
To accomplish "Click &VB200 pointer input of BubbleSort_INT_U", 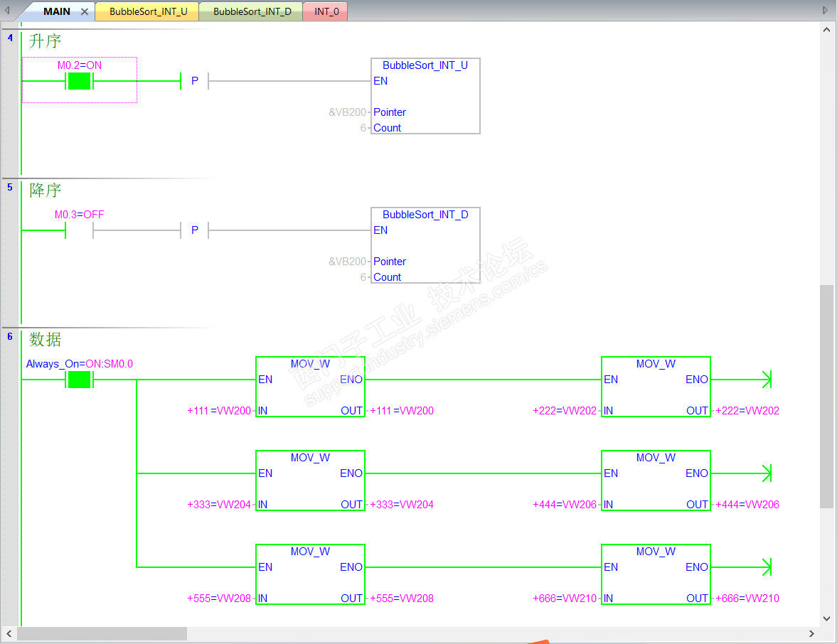I will point(348,112).
